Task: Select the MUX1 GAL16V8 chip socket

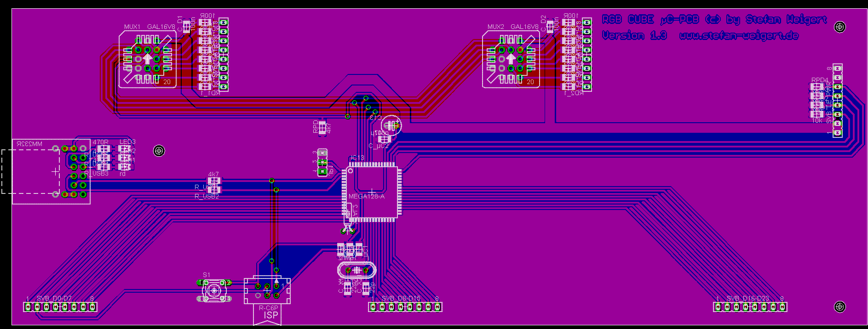Action: 148,59
